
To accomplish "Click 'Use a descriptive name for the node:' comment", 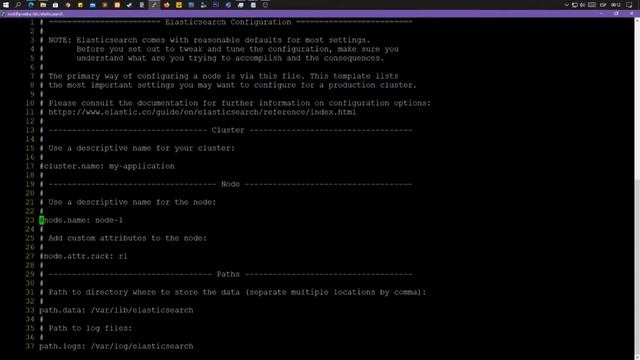I will click(x=132, y=202).
